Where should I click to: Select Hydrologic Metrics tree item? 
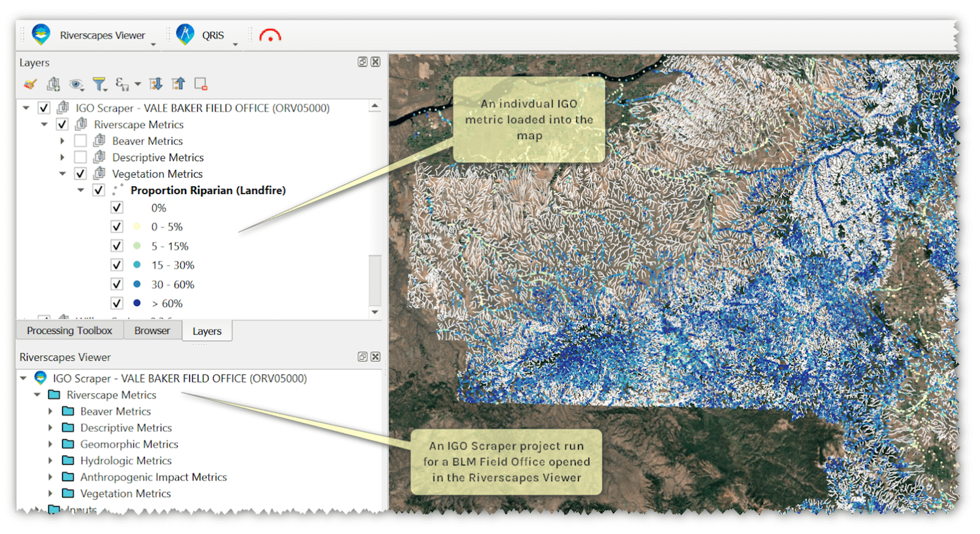126,461
